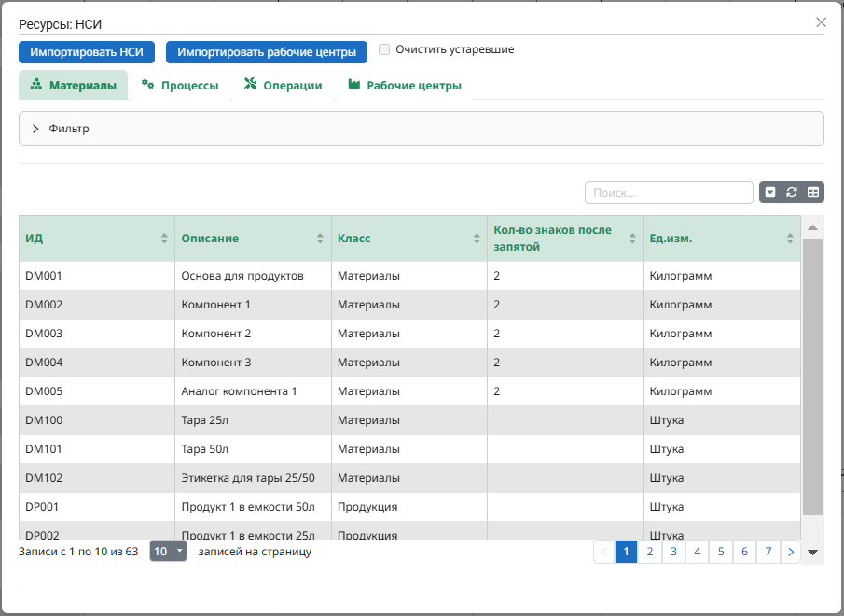Sort table by Ед.изм. column arrows
844x616 pixels.
point(790,239)
